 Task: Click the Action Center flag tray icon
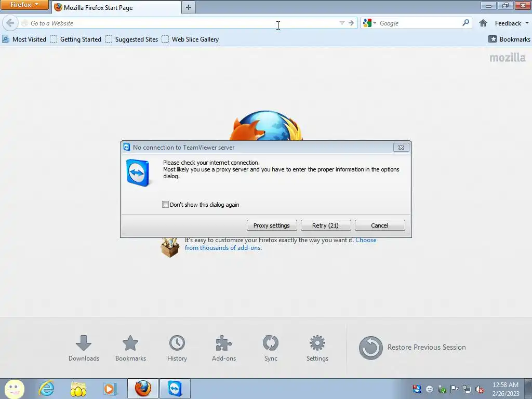pyautogui.click(x=454, y=389)
